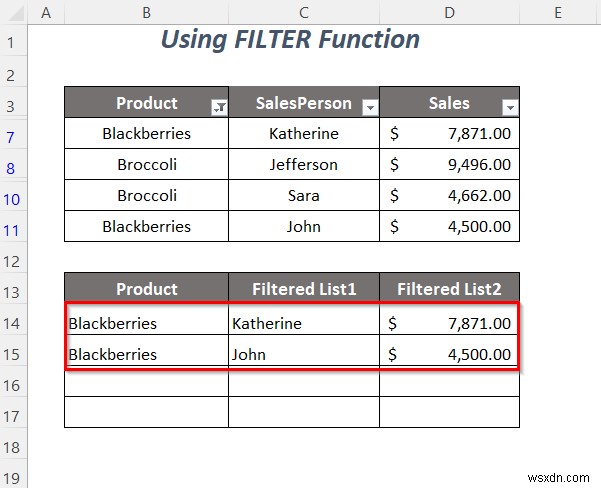Click the John cell in row 15
The image size is (601, 488).
(x=303, y=354)
